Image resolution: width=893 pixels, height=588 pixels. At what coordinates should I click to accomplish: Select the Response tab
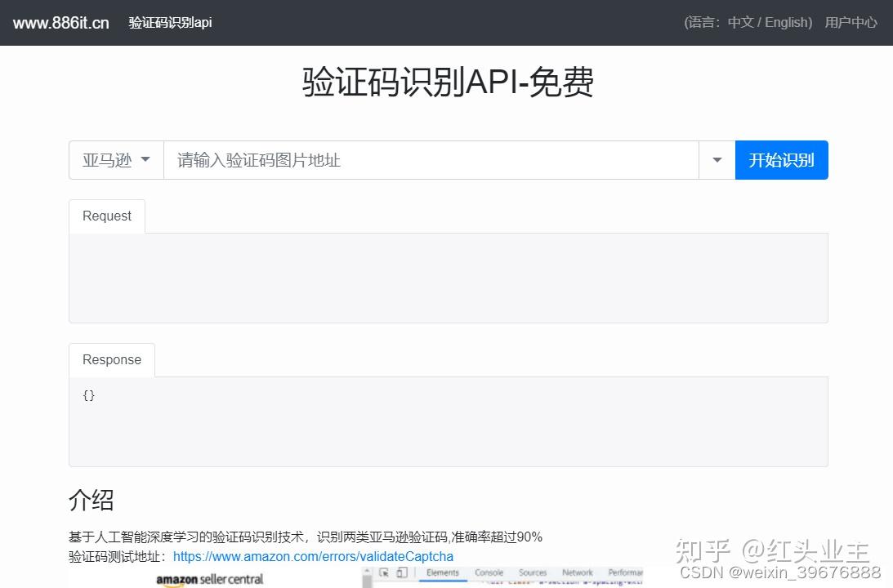[112, 360]
